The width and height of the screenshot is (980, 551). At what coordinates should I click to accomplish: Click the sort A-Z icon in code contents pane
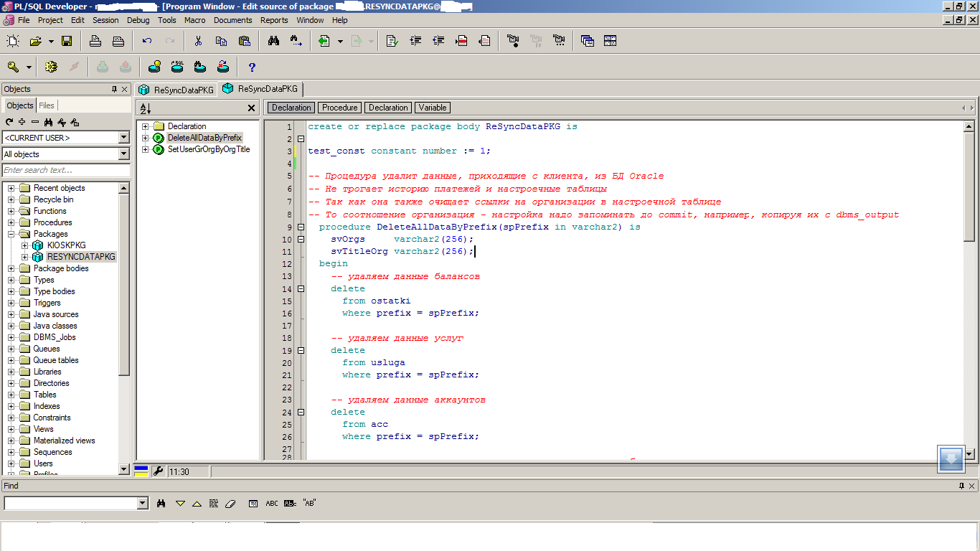pyautogui.click(x=146, y=108)
